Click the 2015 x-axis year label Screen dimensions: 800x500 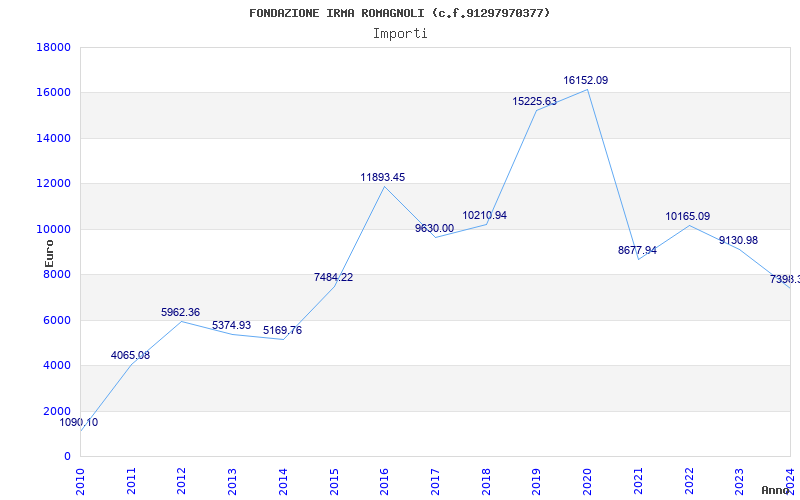point(334,481)
